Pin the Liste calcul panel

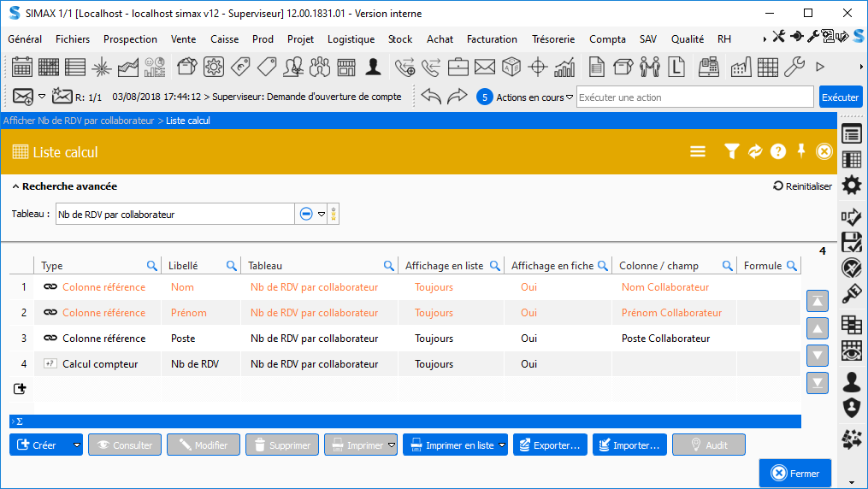pyautogui.click(x=801, y=151)
